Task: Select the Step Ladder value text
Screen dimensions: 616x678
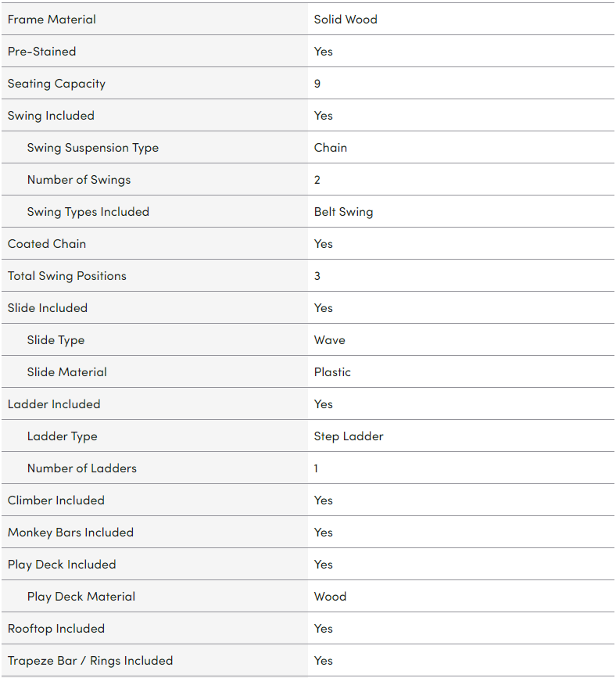Action: (x=349, y=436)
